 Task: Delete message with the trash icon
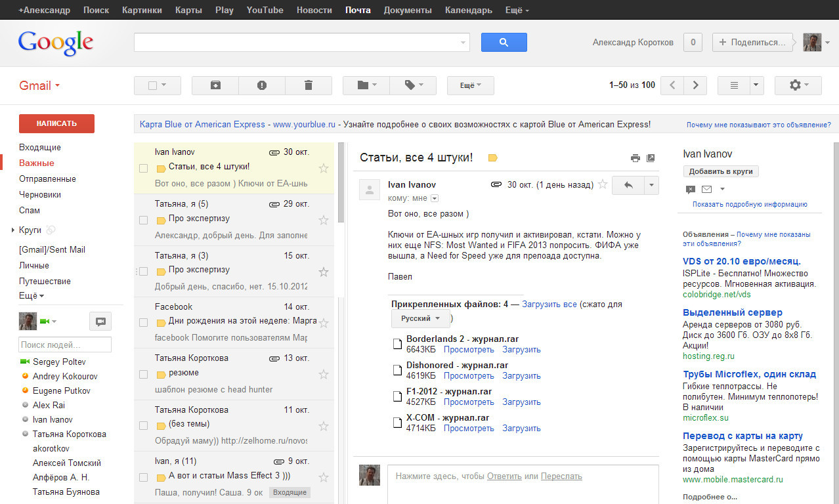[x=309, y=85]
